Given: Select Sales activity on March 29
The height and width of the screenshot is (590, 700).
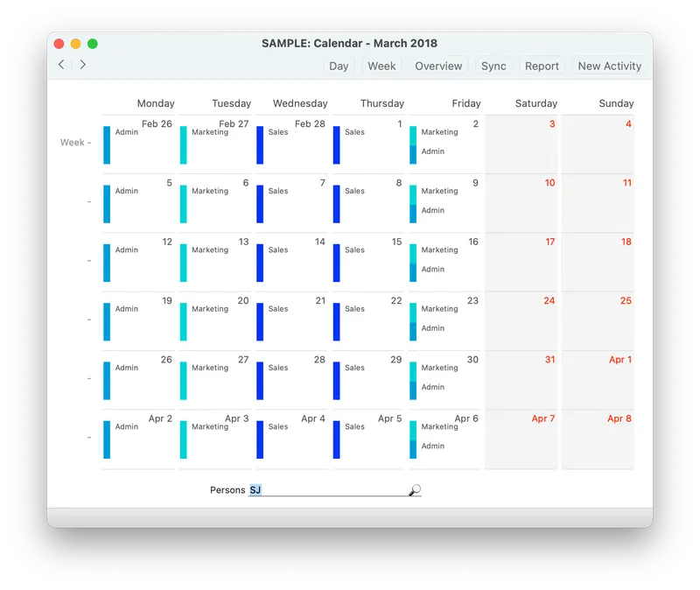Looking at the screenshot, I should [x=354, y=368].
